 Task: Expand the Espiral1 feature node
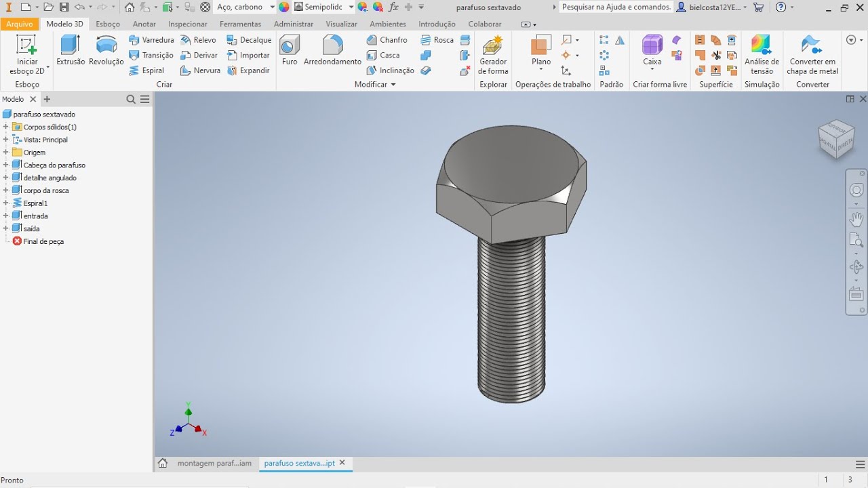[x=5, y=203]
